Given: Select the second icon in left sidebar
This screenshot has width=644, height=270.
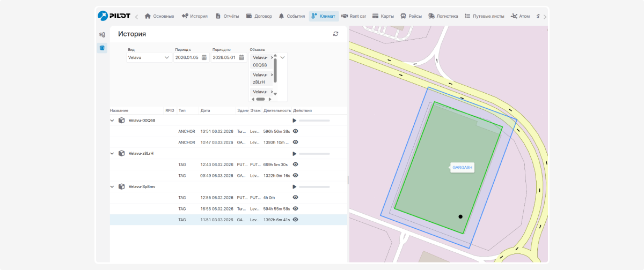Looking at the screenshot, I should (102, 48).
